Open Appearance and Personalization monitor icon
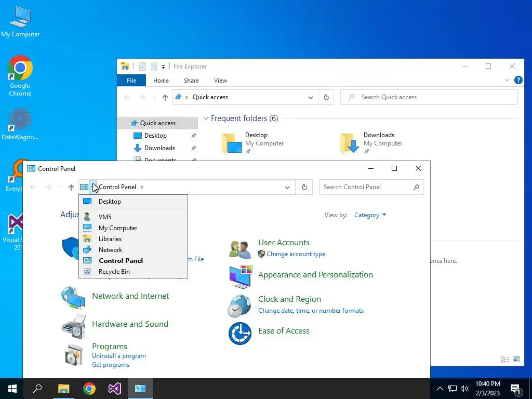 (x=241, y=277)
